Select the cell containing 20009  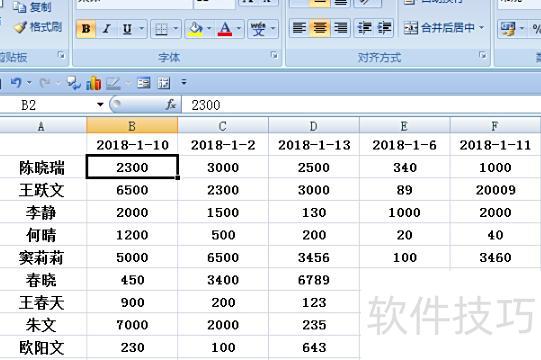(495, 190)
